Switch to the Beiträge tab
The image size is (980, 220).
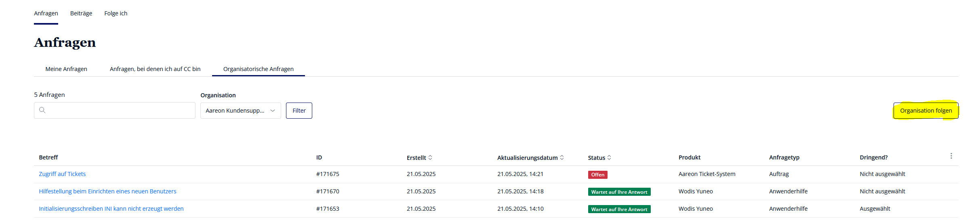point(81,13)
